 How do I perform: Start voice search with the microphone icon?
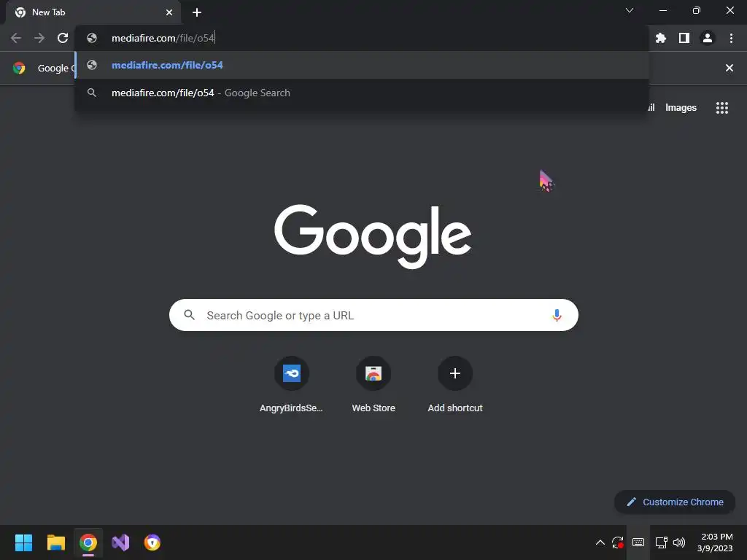click(557, 315)
